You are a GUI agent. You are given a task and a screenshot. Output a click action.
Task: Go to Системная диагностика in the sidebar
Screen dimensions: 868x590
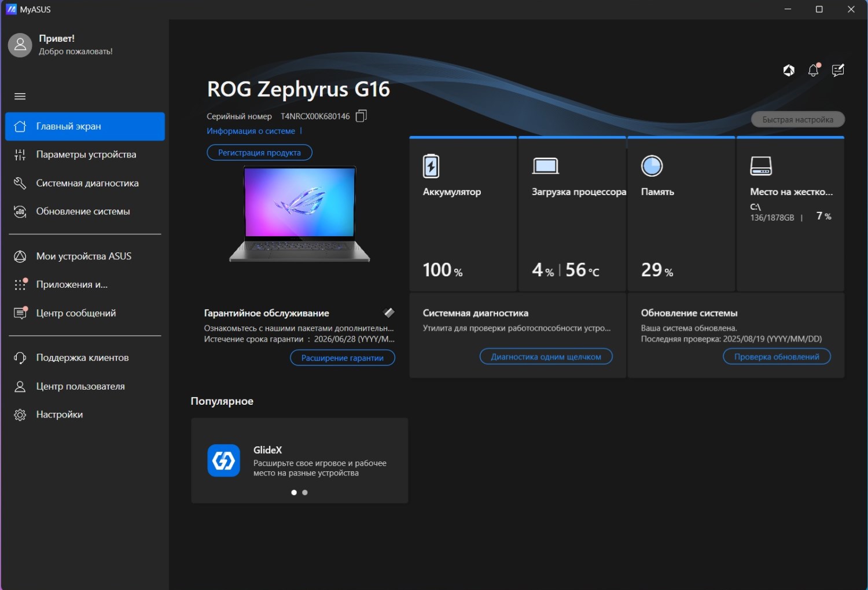click(x=87, y=183)
